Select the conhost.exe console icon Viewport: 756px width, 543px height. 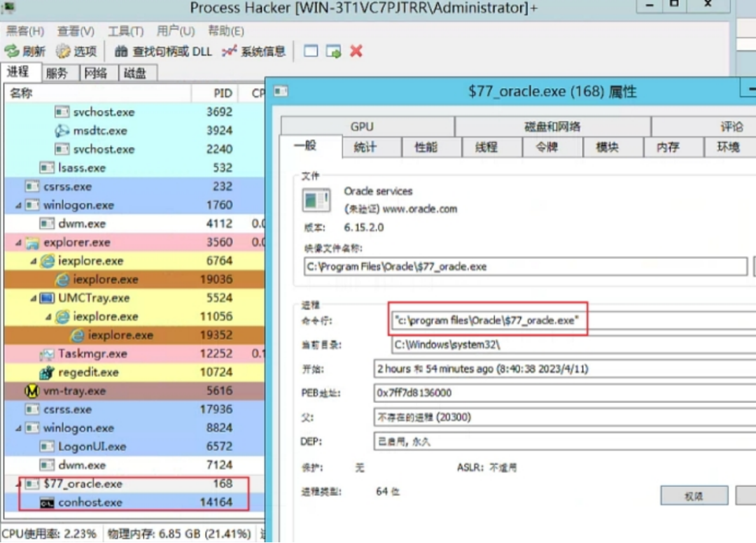click(x=48, y=502)
